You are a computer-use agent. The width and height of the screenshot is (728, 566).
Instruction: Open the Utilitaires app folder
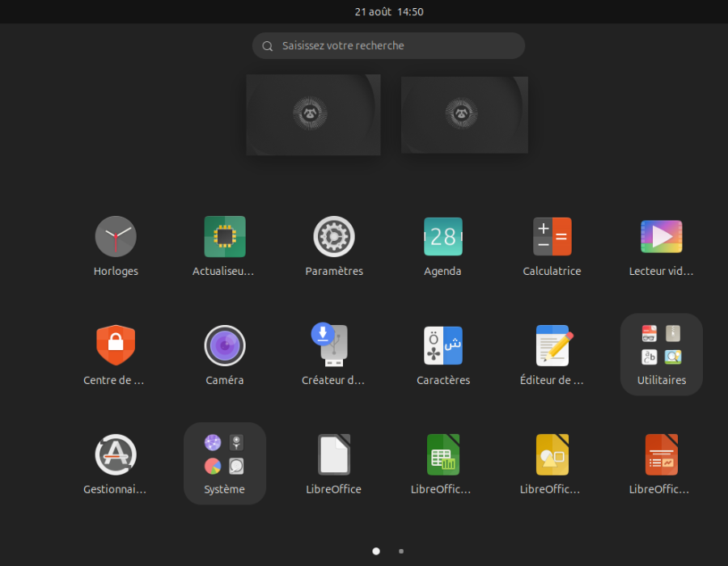(661, 354)
